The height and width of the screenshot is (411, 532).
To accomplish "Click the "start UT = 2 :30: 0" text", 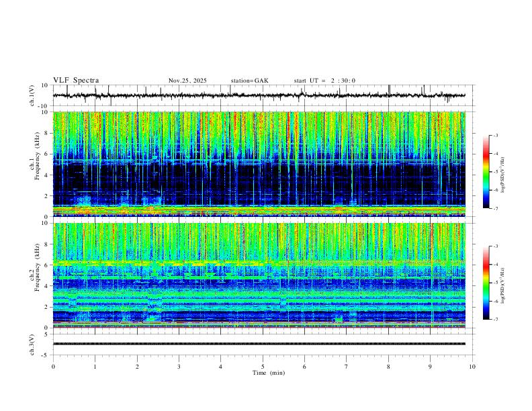I will click(324, 81).
